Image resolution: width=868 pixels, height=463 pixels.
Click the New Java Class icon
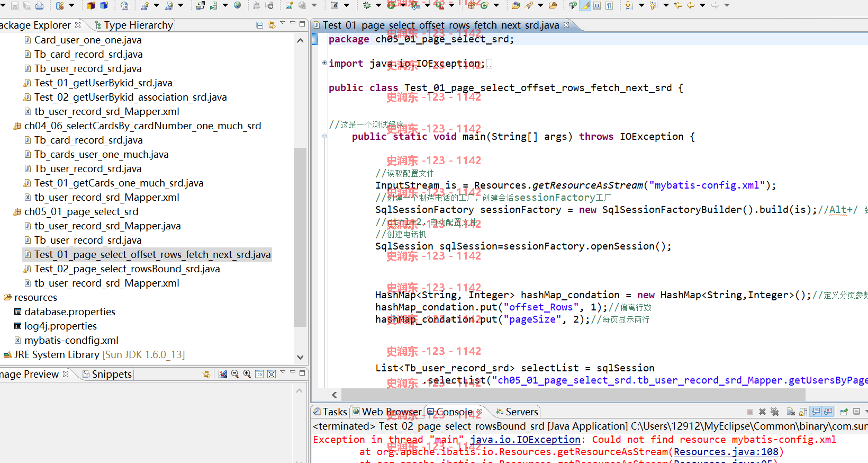click(x=484, y=5)
